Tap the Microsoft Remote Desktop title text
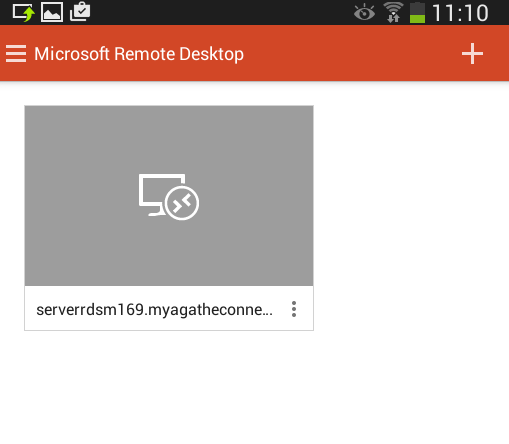509x444 pixels. (x=139, y=54)
